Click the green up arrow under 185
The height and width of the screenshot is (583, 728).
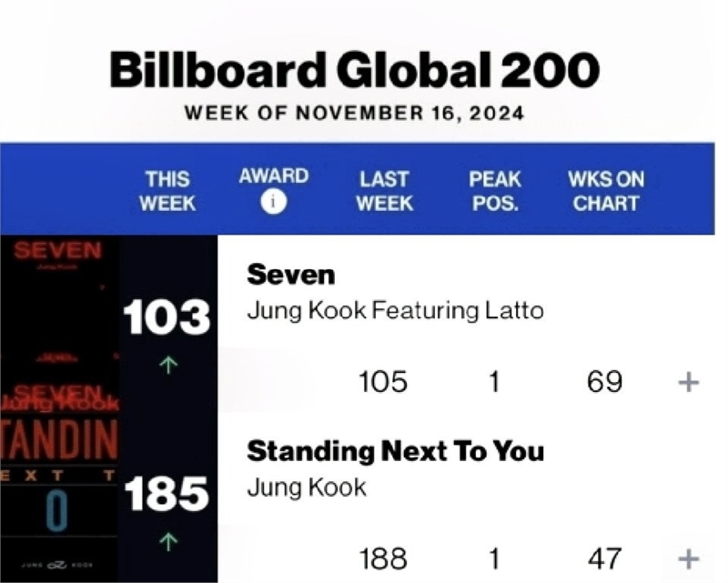pyautogui.click(x=168, y=541)
